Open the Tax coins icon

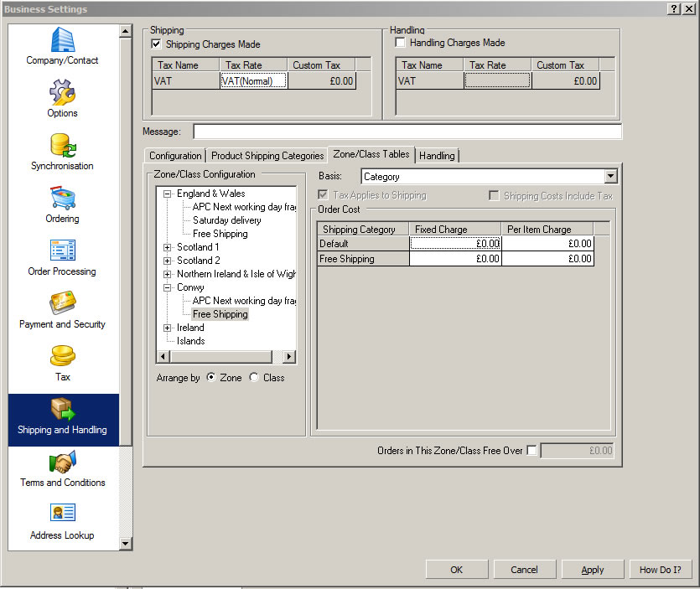(62, 356)
